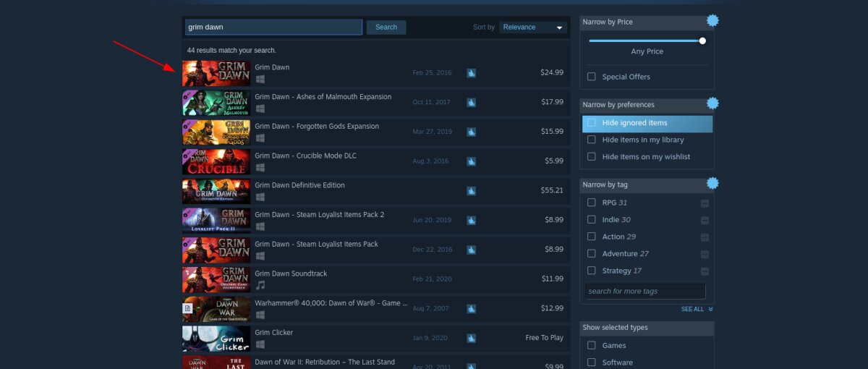Click Windows platform icon under Grim Dawn base game
The height and width of the screenshot is (369, 868).
(260, 79)
